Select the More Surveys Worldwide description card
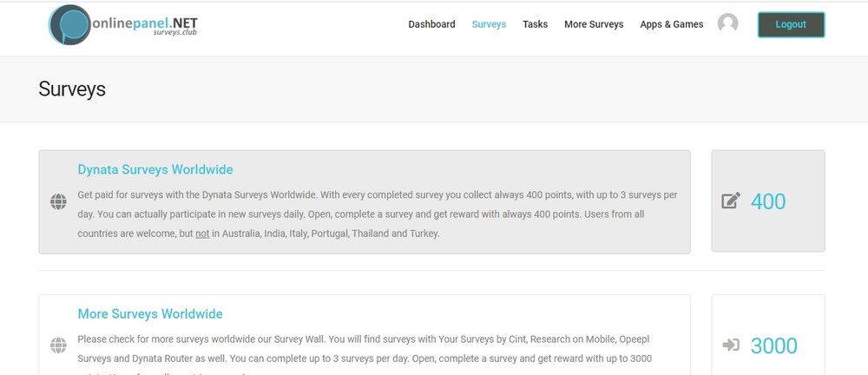The image size is (868, 375). [365, 334]
